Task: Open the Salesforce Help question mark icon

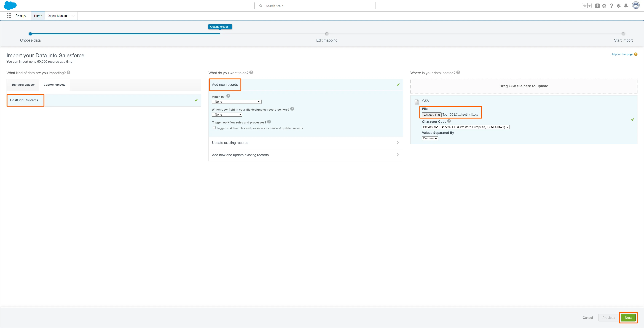Action: point(611,6)
